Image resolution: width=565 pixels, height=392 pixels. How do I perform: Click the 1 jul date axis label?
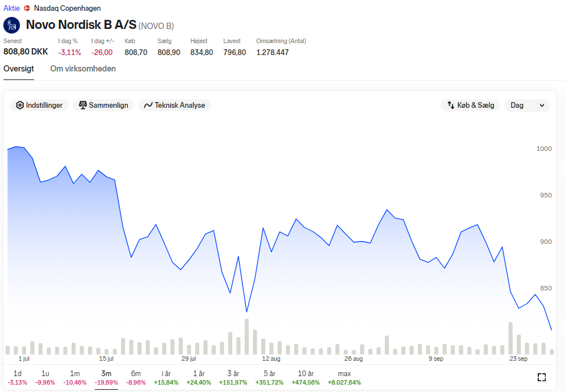24,359
